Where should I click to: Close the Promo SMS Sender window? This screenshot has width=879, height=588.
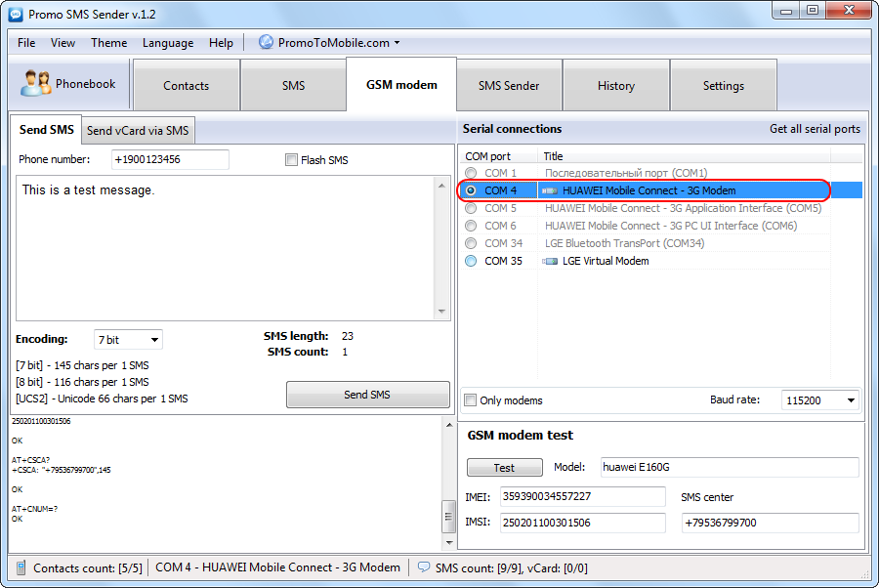849,11
